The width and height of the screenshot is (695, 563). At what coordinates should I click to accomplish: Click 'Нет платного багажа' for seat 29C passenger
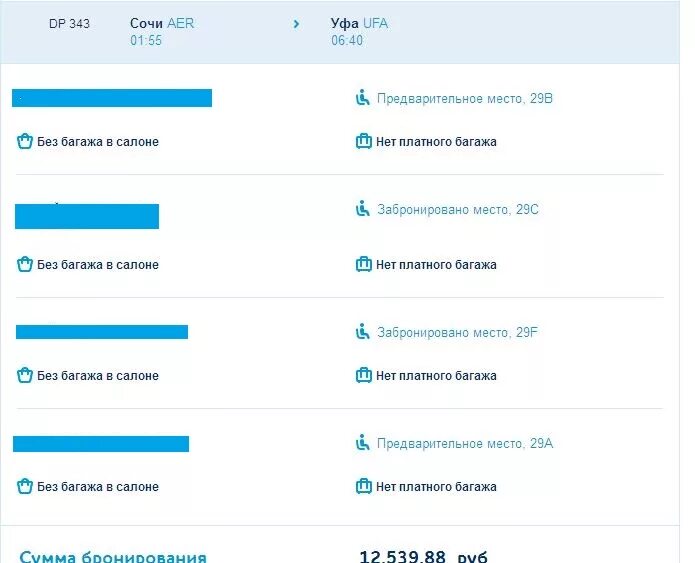pos(436,265)
